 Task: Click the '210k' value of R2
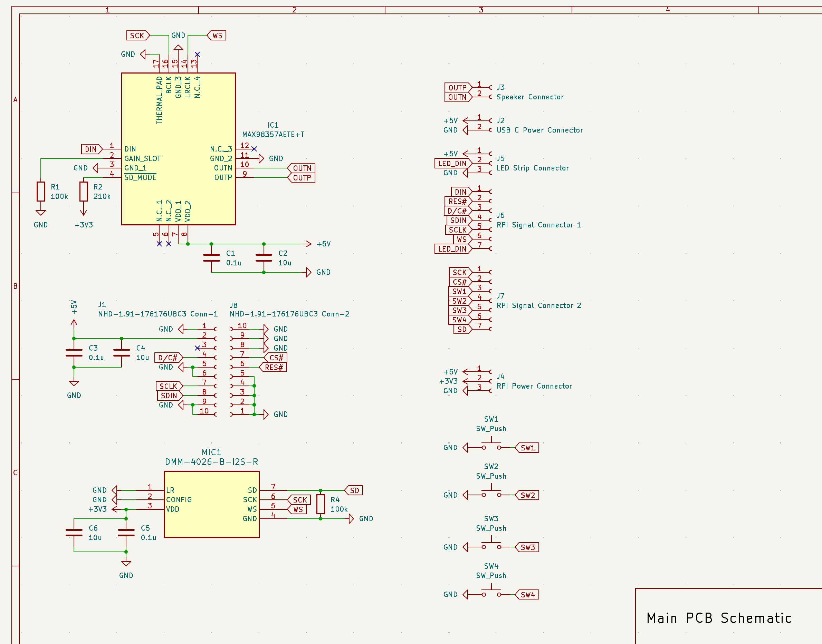pyautogui.click(x=102, y=196)
